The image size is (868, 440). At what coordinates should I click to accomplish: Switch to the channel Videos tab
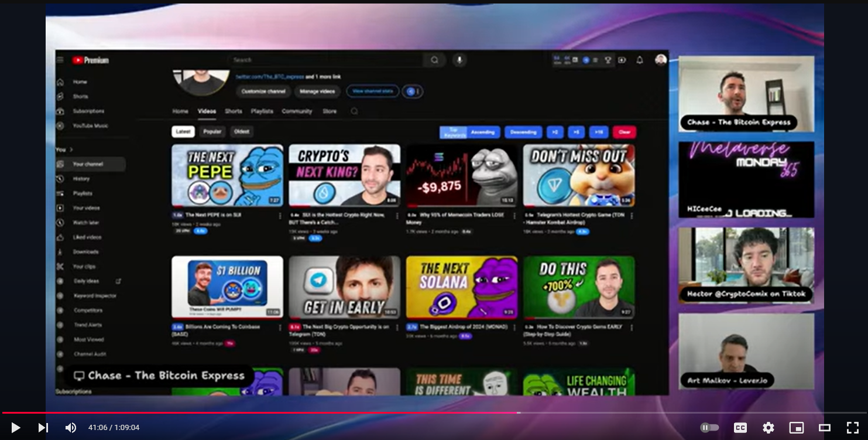(207, 111)
